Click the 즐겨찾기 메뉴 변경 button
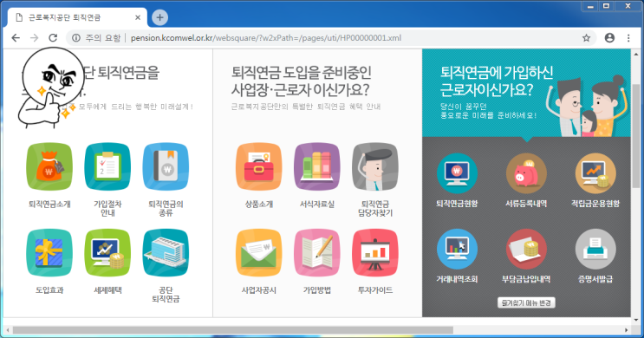Viewport: 644px width, 338px height. coord(526,302)
